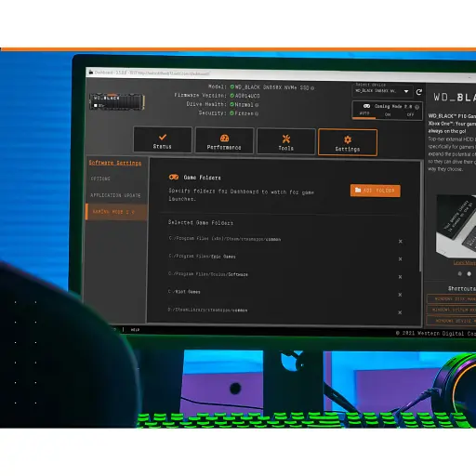Remove the Epic Games folder entry

[x=400, y=258]
